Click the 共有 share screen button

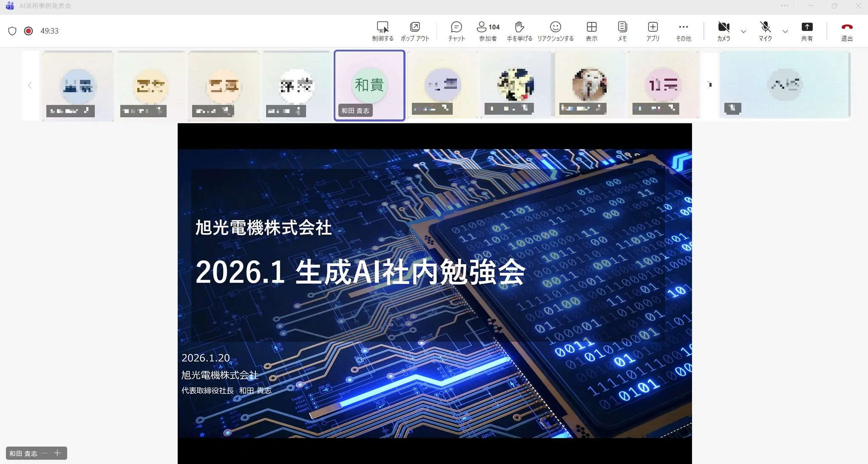point(807,31)
